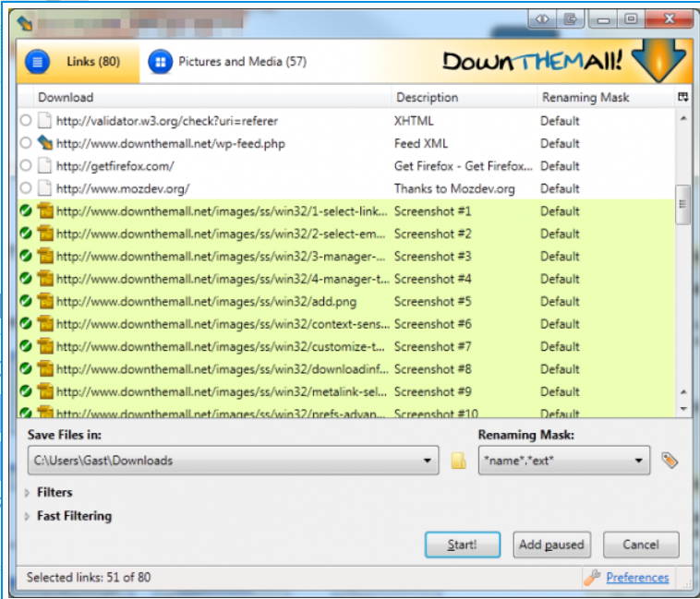Viewport: 700px width, 599px height.
Task: Select the Screenshot #9 metalink-sel row URL
Action: point(222,391)
